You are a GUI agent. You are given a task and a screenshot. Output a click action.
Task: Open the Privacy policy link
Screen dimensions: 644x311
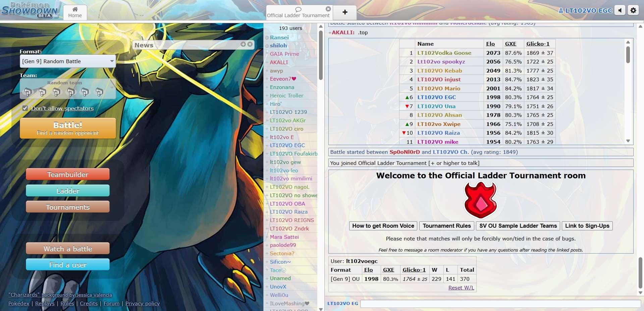tap(143, 303)
